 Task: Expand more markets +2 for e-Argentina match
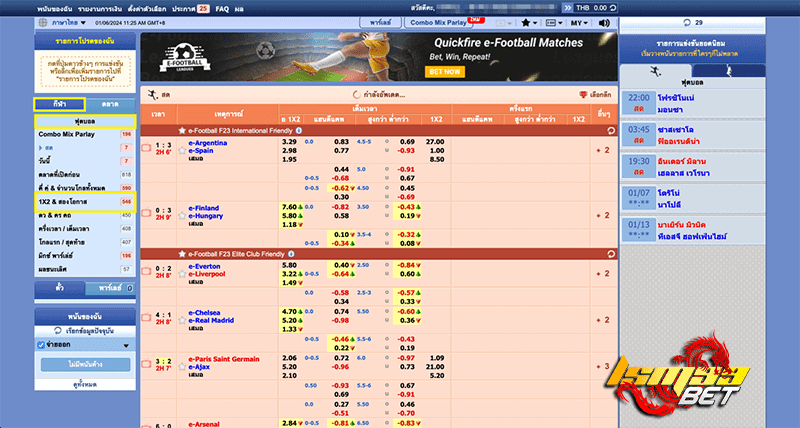coord(603,150)
